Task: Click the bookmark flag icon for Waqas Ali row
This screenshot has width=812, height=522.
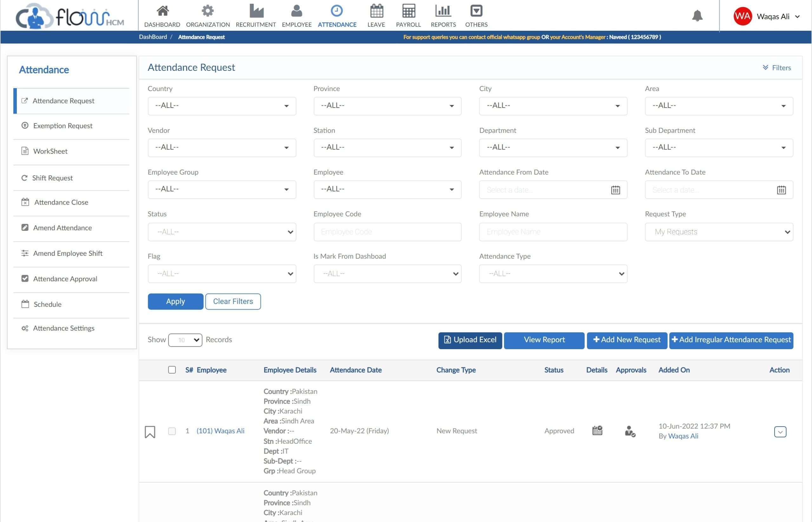Action: 150,432
